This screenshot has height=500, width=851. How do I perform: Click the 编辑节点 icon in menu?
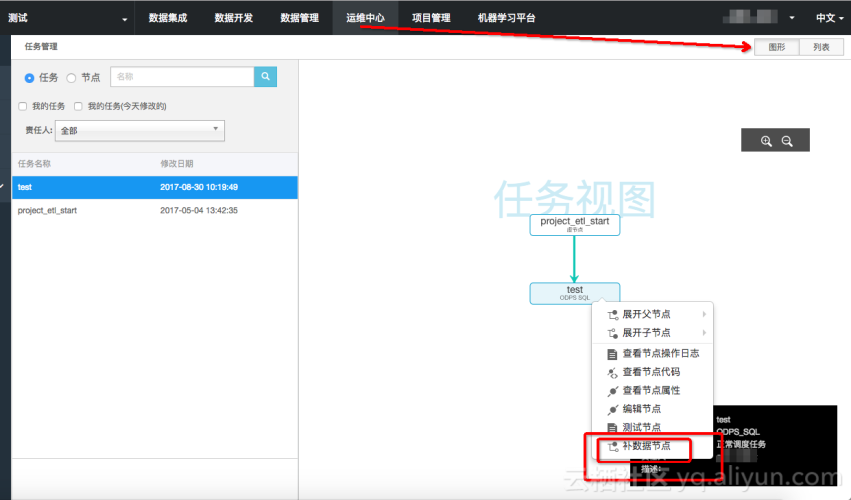(x=613, y=409)
